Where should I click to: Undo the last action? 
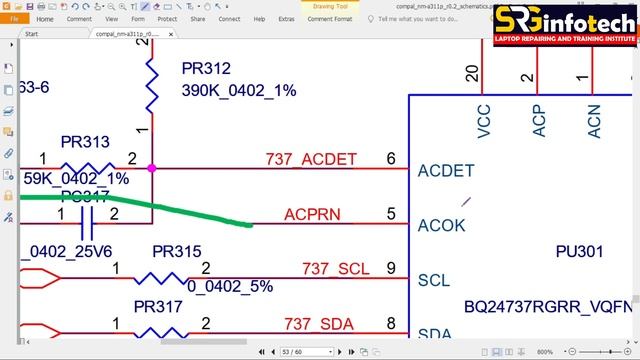pyautogui.click(x=75, y=7)
